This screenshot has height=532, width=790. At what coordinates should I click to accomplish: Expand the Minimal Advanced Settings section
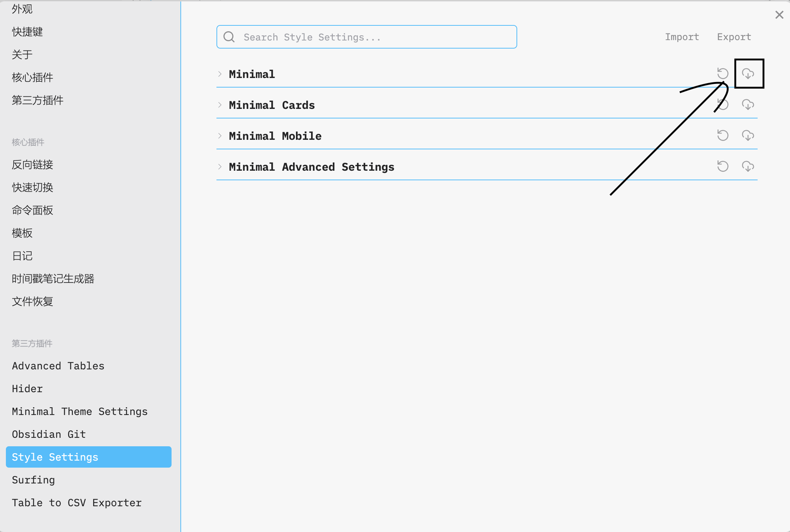click(x=220, y=167)
